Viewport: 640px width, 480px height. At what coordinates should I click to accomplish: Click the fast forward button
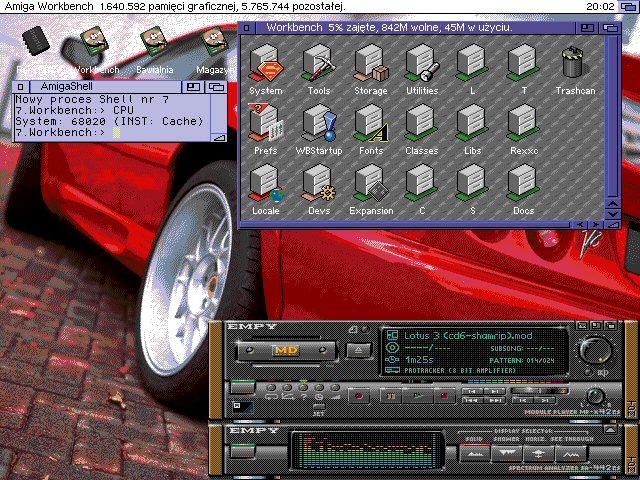pyautogui.click(x=494, y=400)
